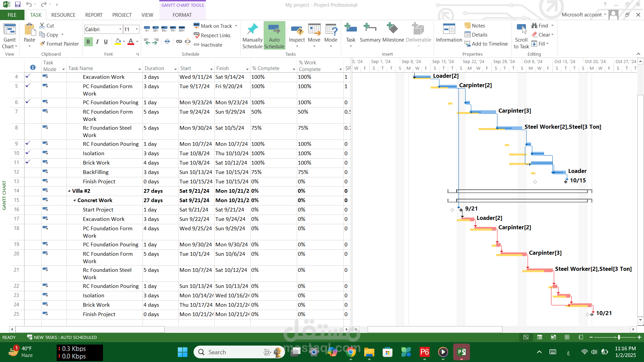Viewport: 644px width, 362px height.
Task: Toggle the Details pane
Action: click(x=476, y=35)
